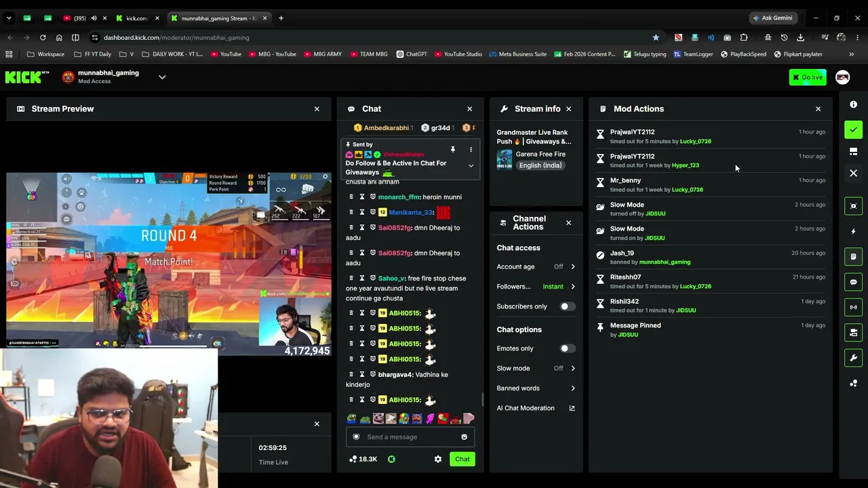Click the lightning bolt sidebar icon
Screen dimensions: 868x488
pos(853,231)
